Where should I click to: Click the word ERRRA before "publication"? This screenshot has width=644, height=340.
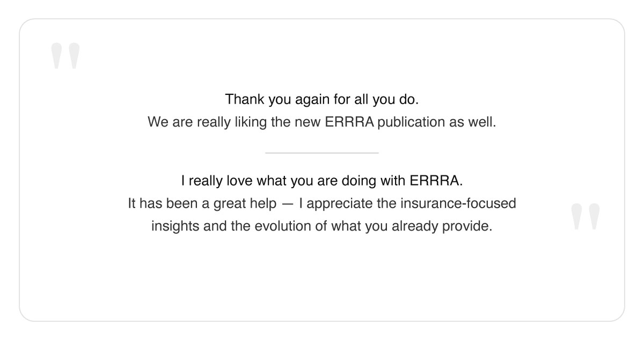click(349, 122)
